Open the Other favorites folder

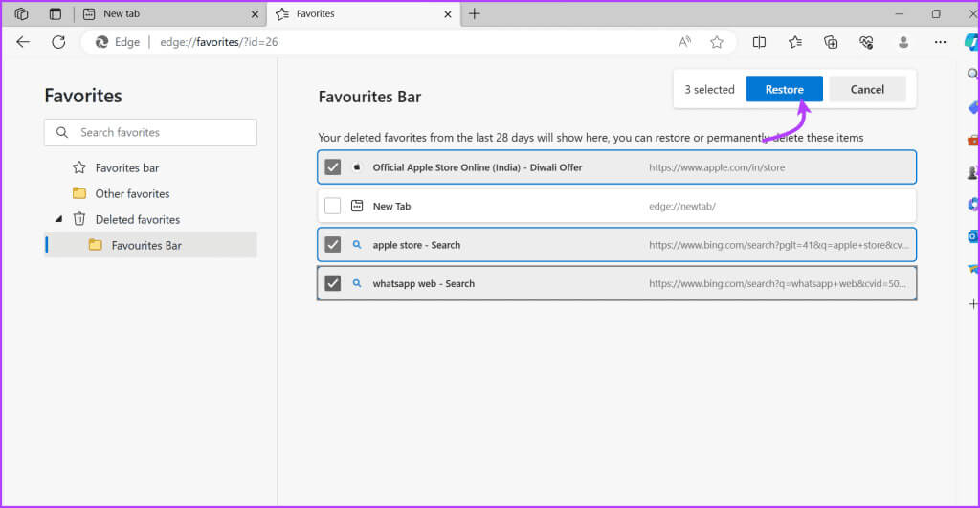pos(132,193)
